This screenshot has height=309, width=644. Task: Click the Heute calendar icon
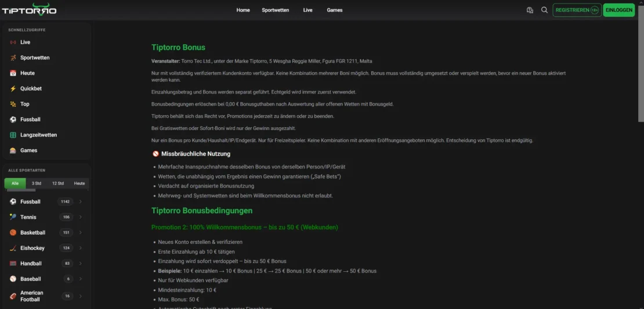13,73
